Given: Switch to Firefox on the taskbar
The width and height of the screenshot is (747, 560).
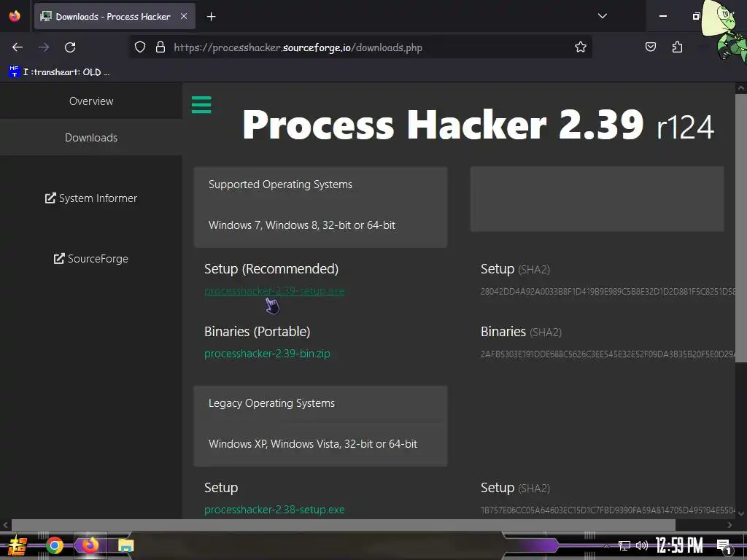Looking at the screenshot, I should point(90,545).
